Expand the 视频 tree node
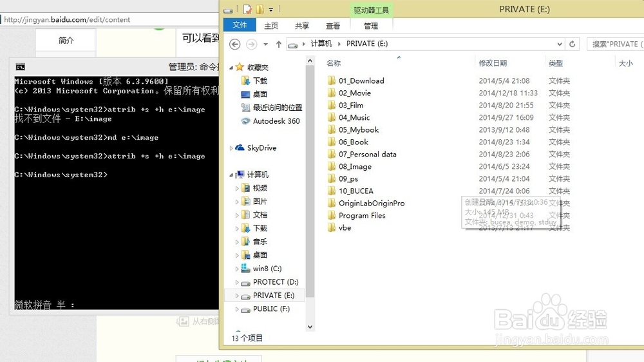 pos(237,188)
